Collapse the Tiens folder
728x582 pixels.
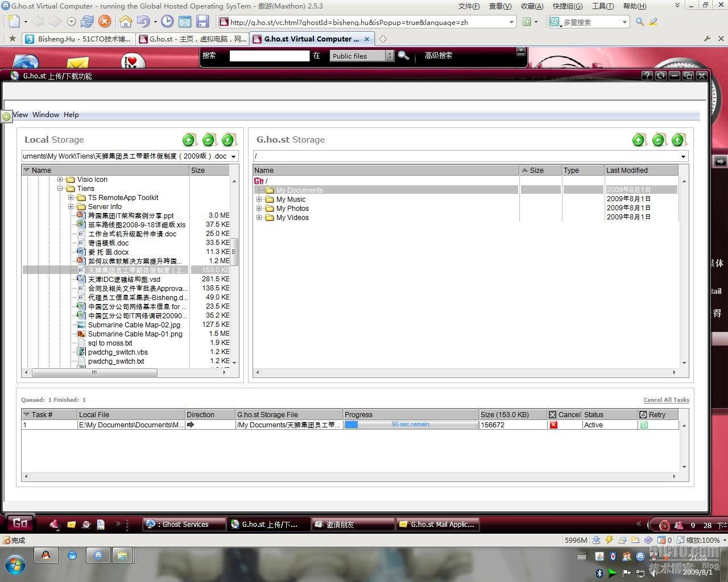coord(60,189)
